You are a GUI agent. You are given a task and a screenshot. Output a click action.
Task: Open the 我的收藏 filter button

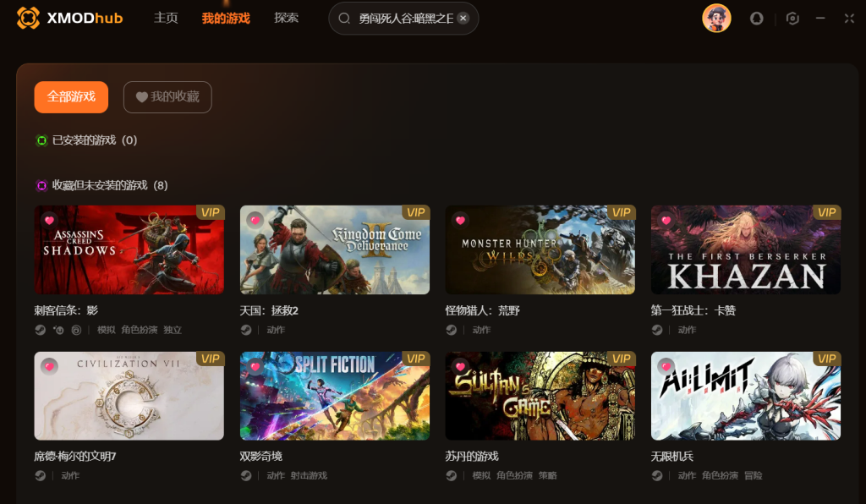coord(167,97)
